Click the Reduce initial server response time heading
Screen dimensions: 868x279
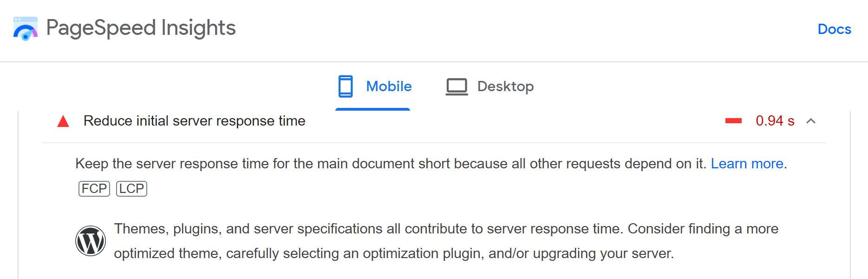pos(195,121)
